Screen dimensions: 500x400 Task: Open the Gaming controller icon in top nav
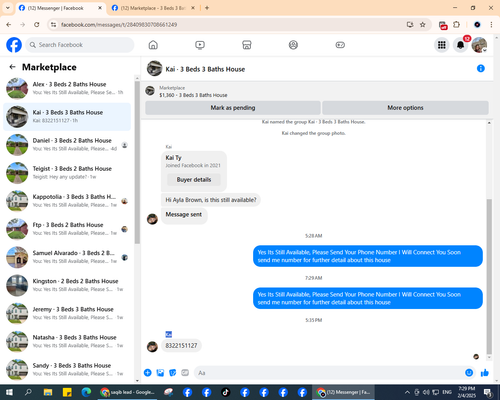(x=340, y=45)
